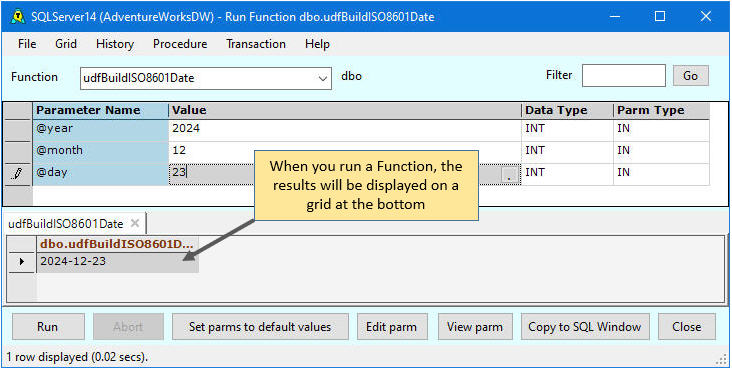Click into the Filter input field
The width and height of the screenshot is (732, 370).
pos(624,76)
